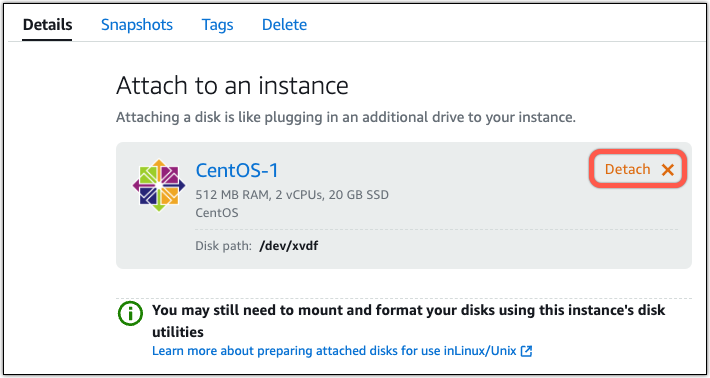Open Learn more about preparing attached disks
The width and height of the screenshot is (710, 378).
pyautogui.click(x=342, y=351)
